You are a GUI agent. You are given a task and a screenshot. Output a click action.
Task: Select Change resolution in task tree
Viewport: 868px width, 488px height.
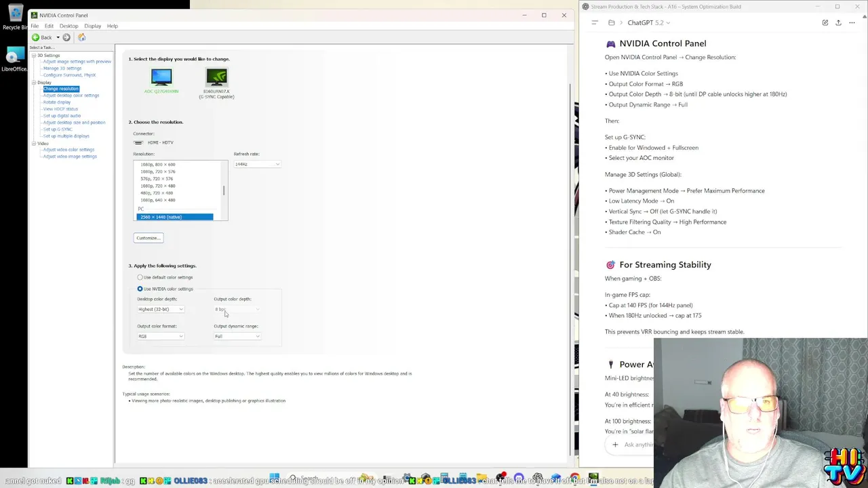pyautogui.click(x=61, y=89)
